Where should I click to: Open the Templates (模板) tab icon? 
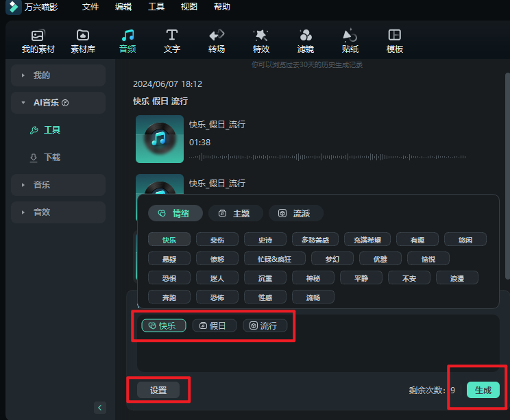(x=395, y=35)
